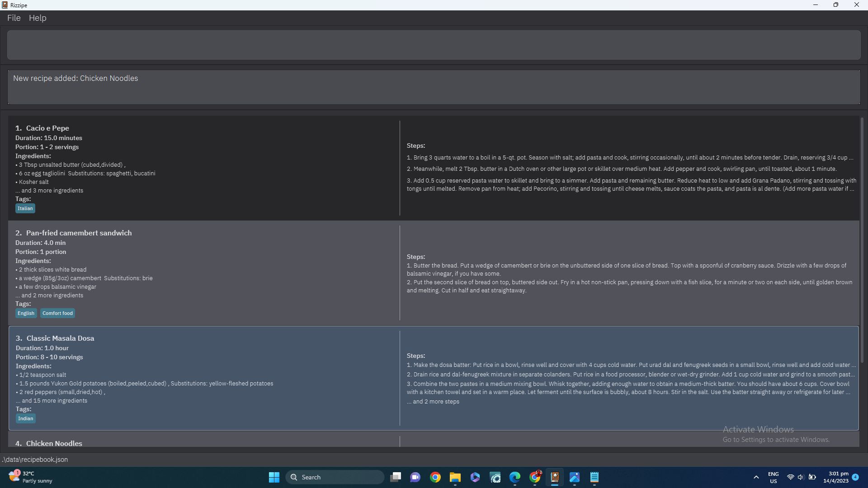Open File Explorer from taskbar
868x488 pixels.
click(455, 477)
